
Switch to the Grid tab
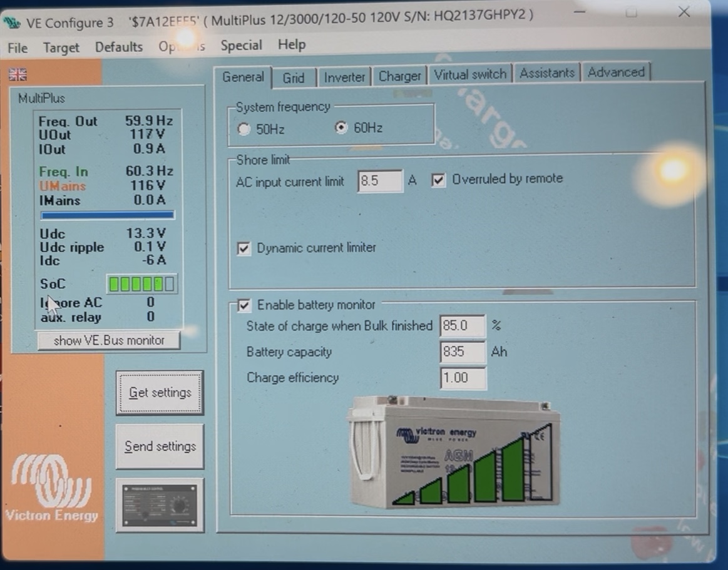click(294, 78)
